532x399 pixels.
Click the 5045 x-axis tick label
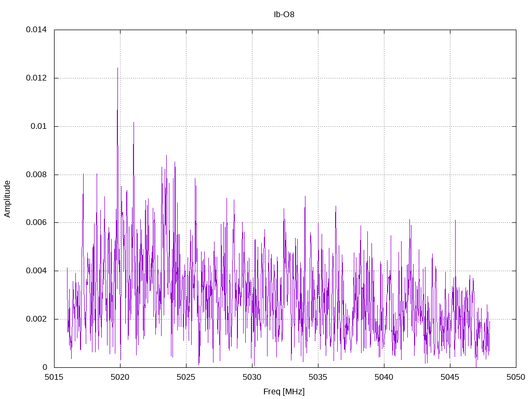pos(450,377)
